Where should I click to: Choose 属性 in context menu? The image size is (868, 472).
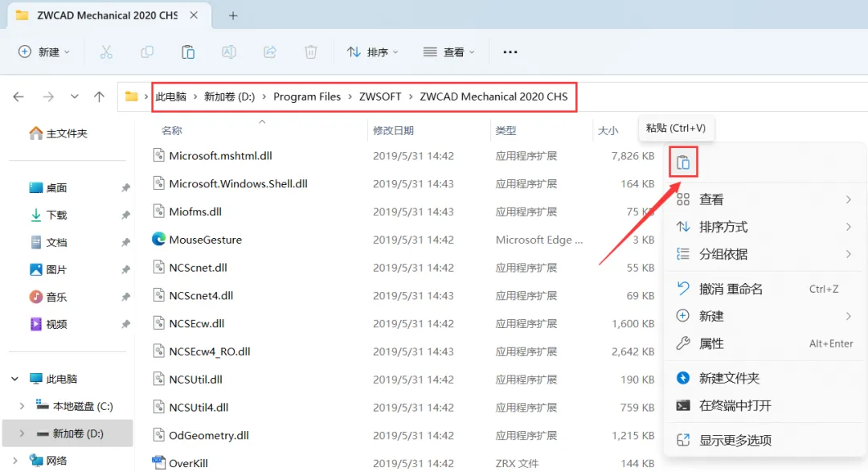point(764,343)
